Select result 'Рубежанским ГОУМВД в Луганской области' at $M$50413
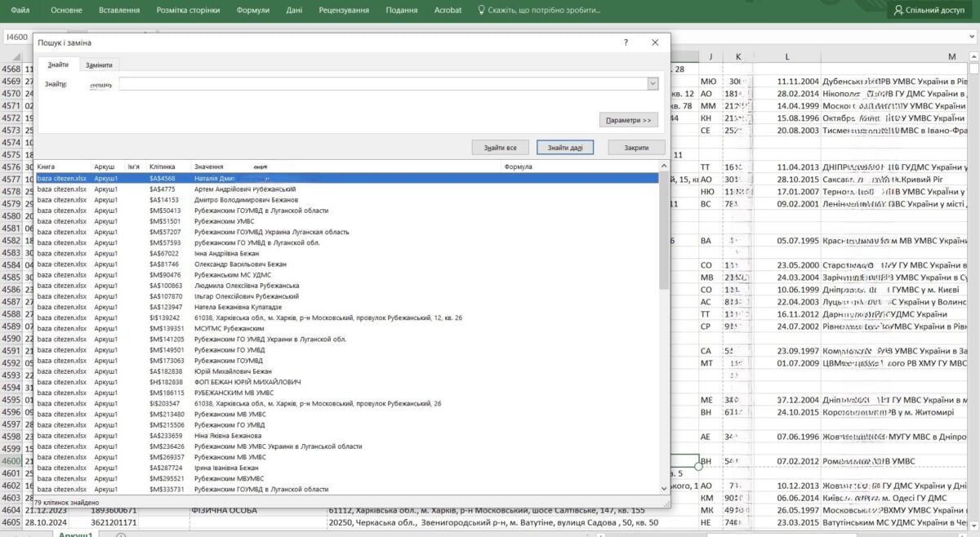The width and height of the screenshot is (980, 537). (347, 210)
